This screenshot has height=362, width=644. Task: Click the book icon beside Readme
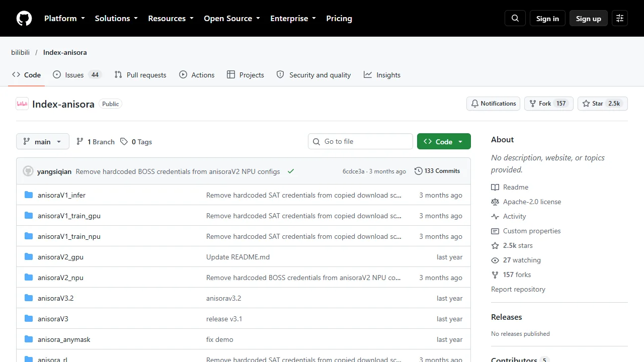point(495,188)
